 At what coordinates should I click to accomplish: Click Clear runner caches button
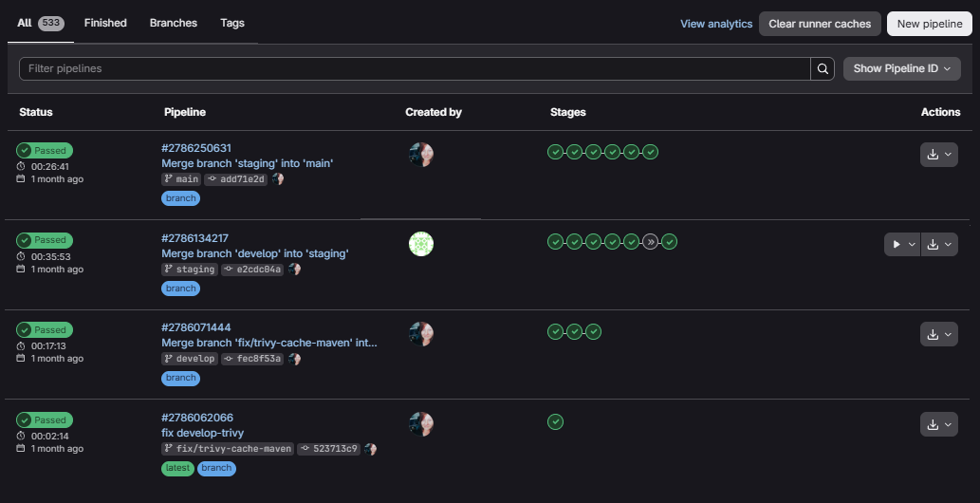click(x=820, y=24)
